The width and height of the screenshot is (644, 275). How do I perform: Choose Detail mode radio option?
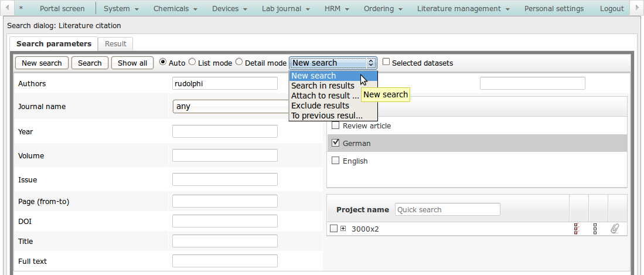point(239,62)
